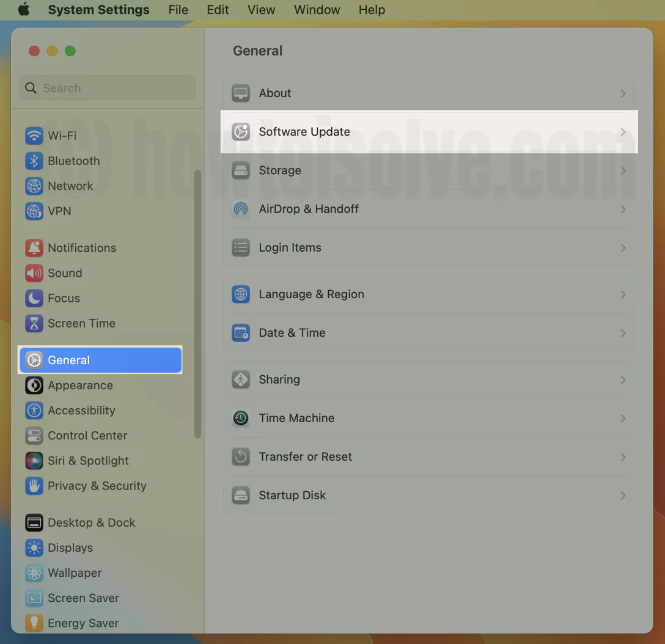Click the AirDrop & Handoff icon
665x644 pixels.
[x=241, y=209]
